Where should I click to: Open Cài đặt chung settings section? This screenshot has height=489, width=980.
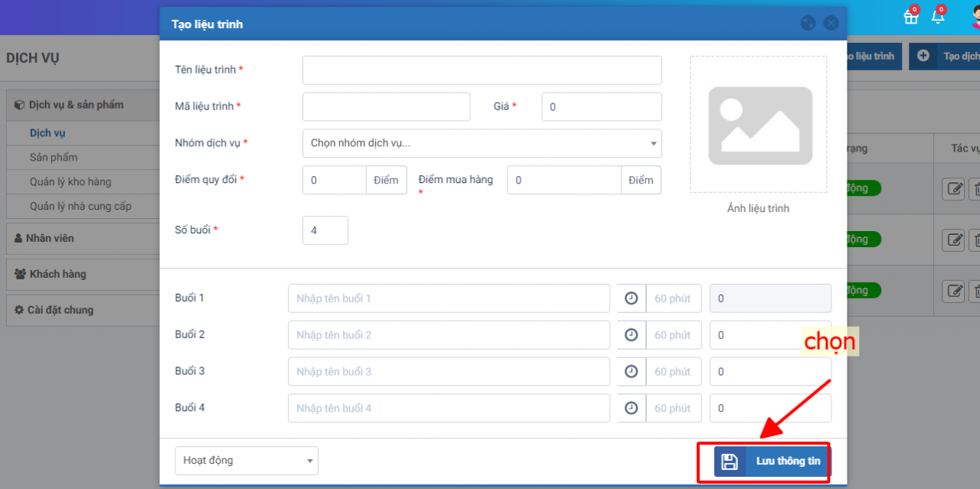[x=60, y=310]
